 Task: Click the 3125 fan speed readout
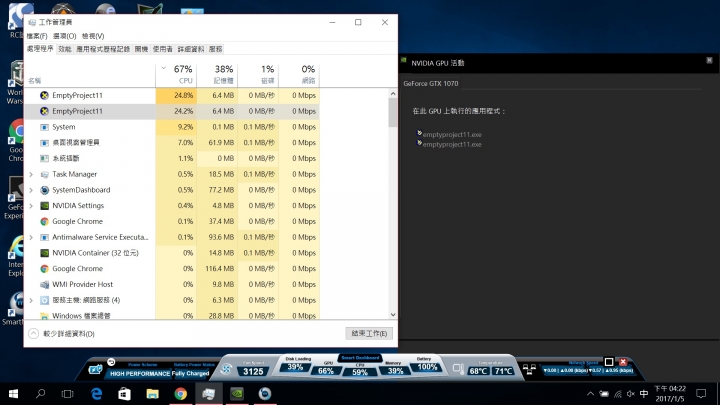point(253,371)
